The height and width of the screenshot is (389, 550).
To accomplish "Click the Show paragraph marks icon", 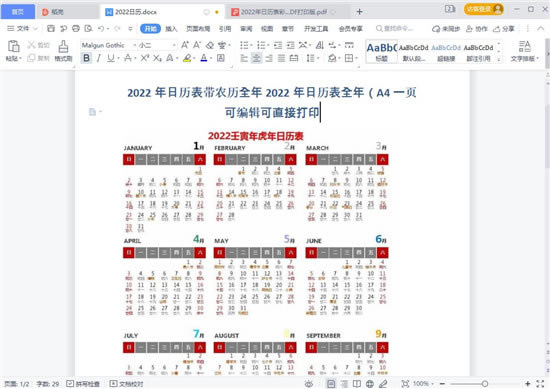I will click(x=332, y=45).
